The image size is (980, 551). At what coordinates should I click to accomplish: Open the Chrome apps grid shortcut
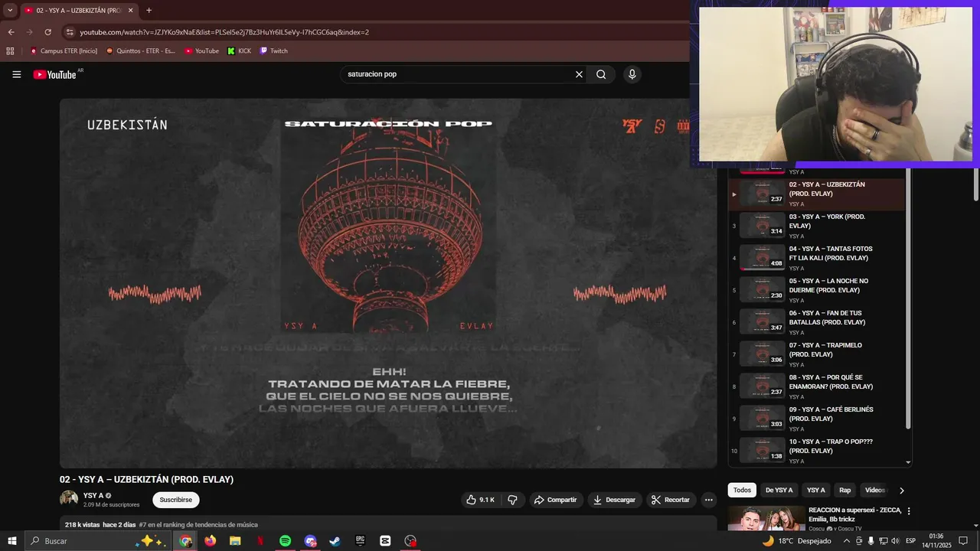10,51
